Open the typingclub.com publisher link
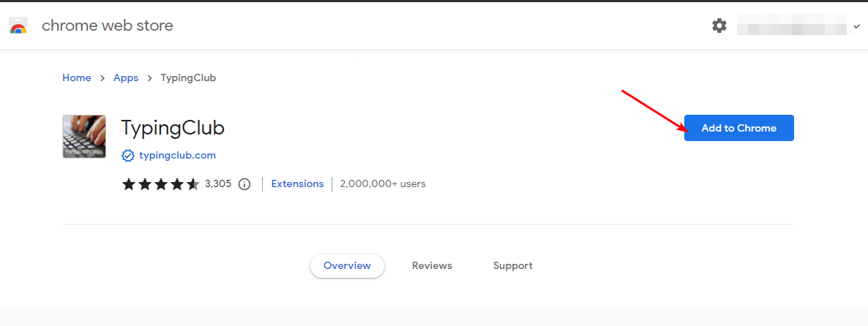The height and width of the screenshot is (326, 868). click(x=177, y=155)
